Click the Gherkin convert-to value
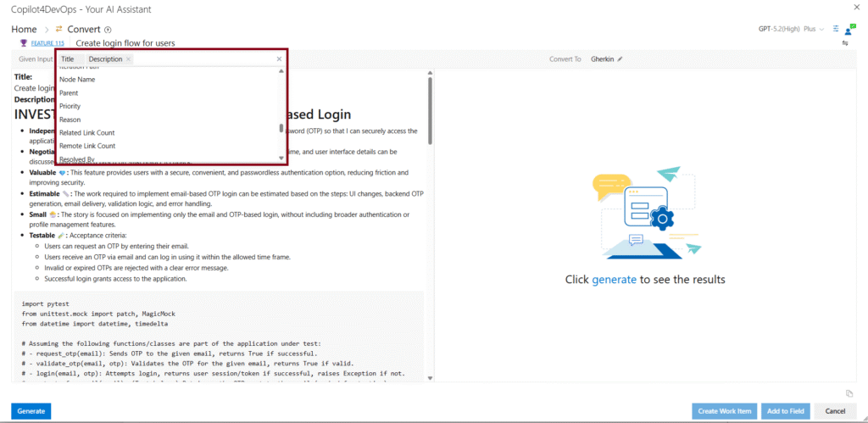Screen dimensions: 868x423 coord(603,59)
